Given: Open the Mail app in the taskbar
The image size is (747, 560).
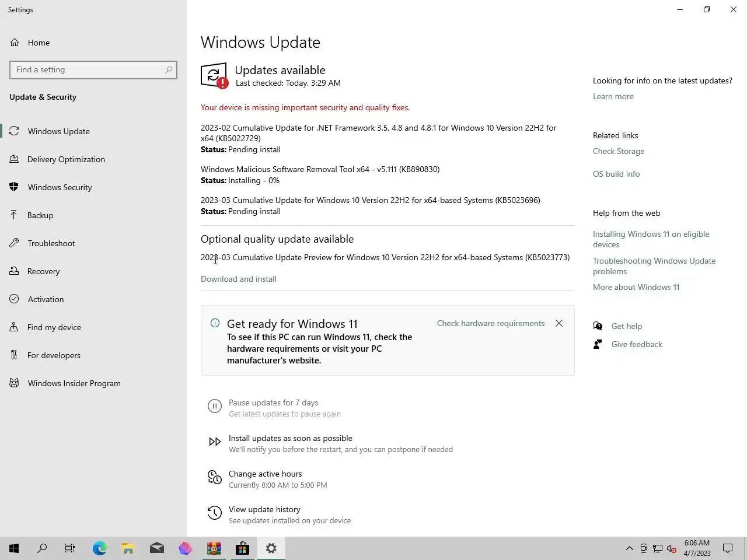Looking at the screenshot, I should coord(157,548).
